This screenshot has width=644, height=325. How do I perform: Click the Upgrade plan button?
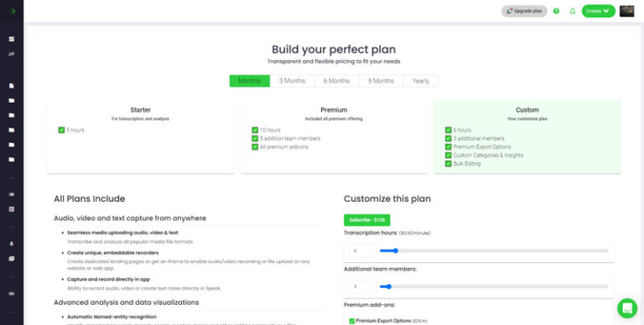(524, 11)
